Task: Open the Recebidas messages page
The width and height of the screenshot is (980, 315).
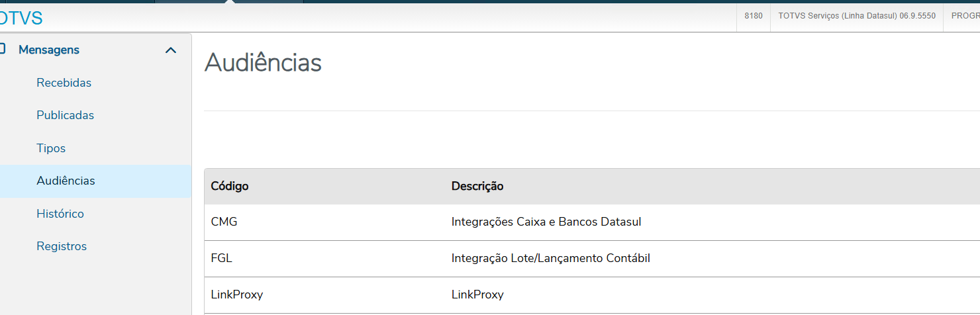Action: pyautogui.click(x=64, y=83)
